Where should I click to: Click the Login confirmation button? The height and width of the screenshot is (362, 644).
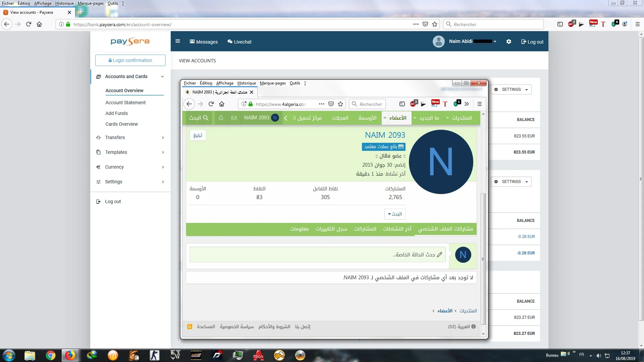click(130, 60)
